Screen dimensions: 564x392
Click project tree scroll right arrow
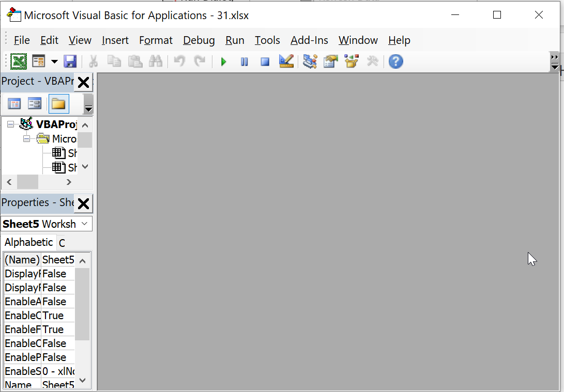[69, 182]
